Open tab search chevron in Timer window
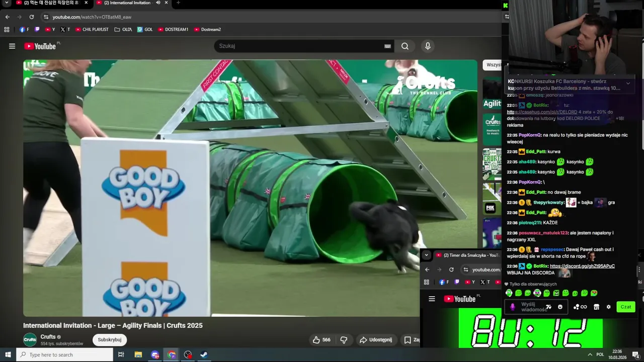The width and height of the screenshot is (644, 362). tap(426, 255)
